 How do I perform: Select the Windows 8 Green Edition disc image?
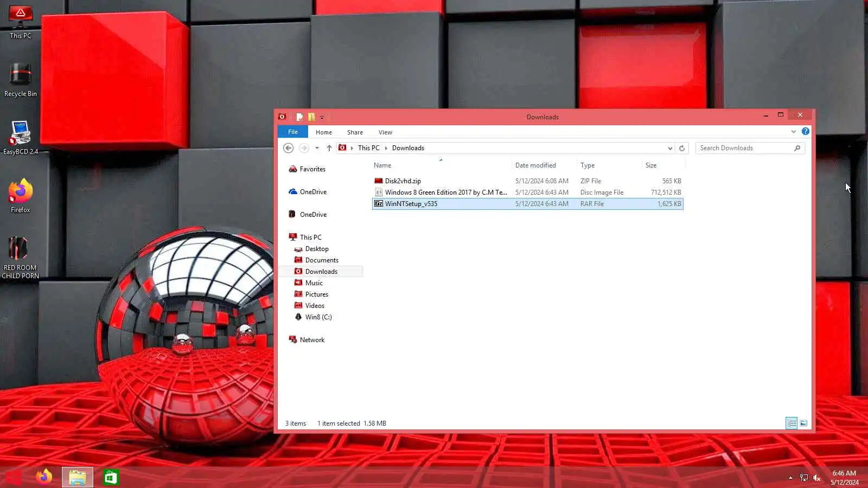click(527, 192)
